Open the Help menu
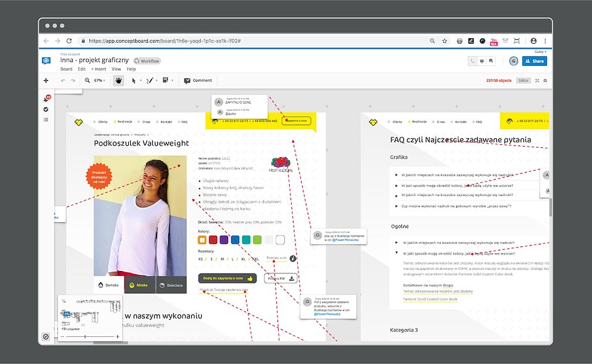This screenshot has height=364, width=592. point(131,69)
